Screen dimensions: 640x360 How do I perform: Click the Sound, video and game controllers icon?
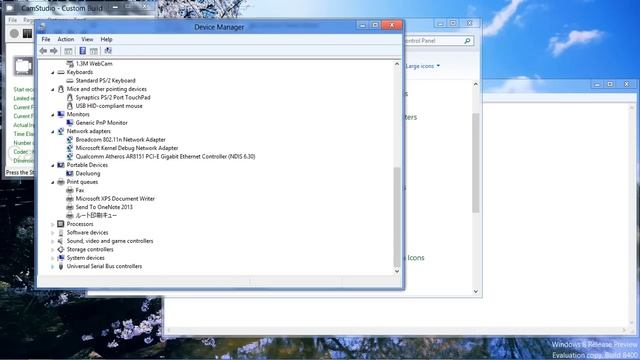[61, 241]
